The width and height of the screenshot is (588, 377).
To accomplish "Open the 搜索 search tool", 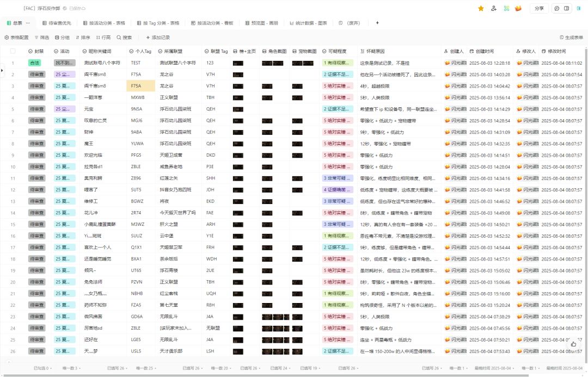I will [124, 38].
